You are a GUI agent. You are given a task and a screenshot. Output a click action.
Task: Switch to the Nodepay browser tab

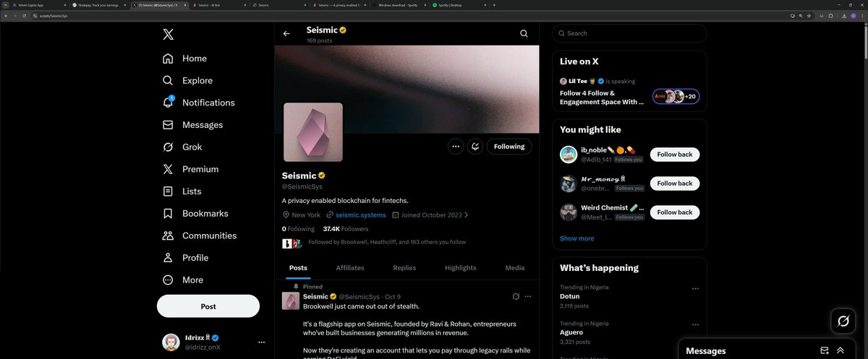pos(101,4)
